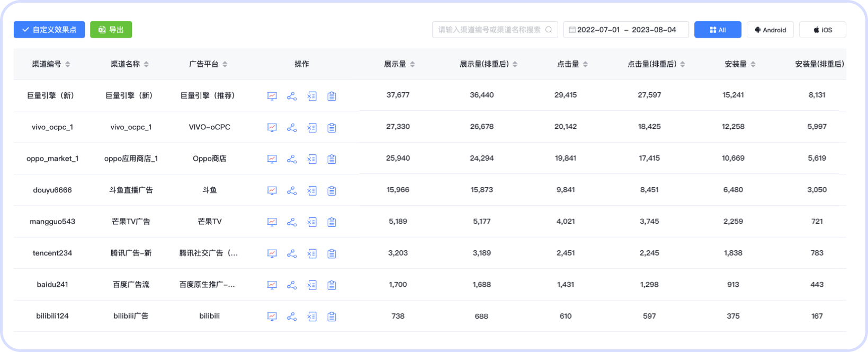Open trend chart for tencent234 row
The height and width of the screenshot is (352, 868).
click(x=272, y=254)
